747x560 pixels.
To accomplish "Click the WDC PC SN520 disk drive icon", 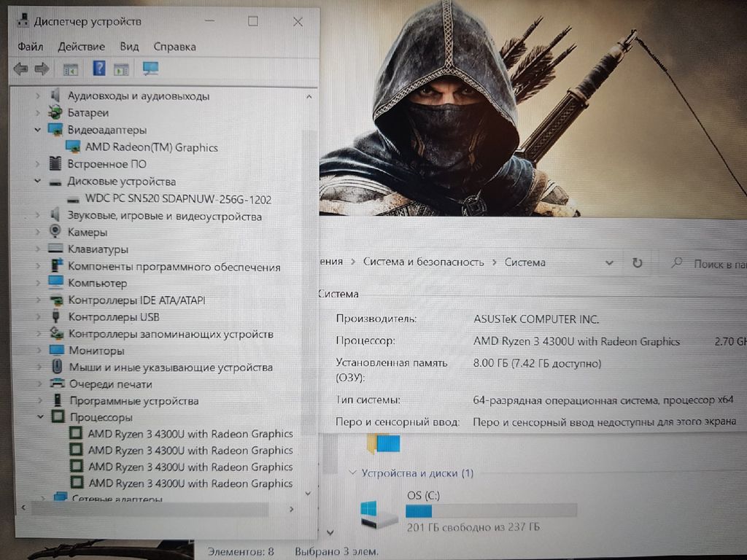I will pos(73,199).
